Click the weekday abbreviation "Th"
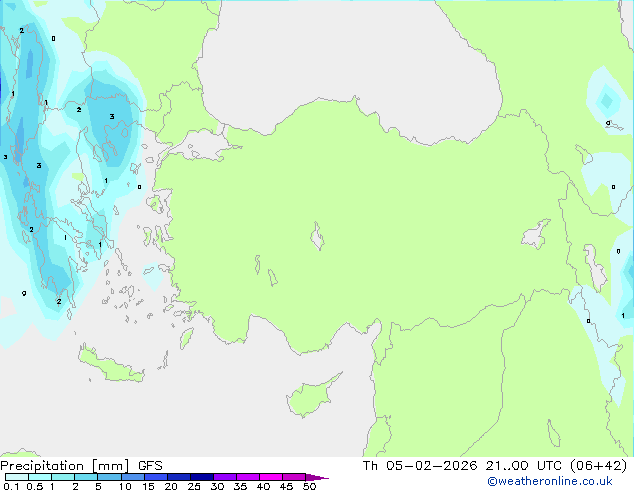The height and width of the screenshot is (490, 634). 370,466
